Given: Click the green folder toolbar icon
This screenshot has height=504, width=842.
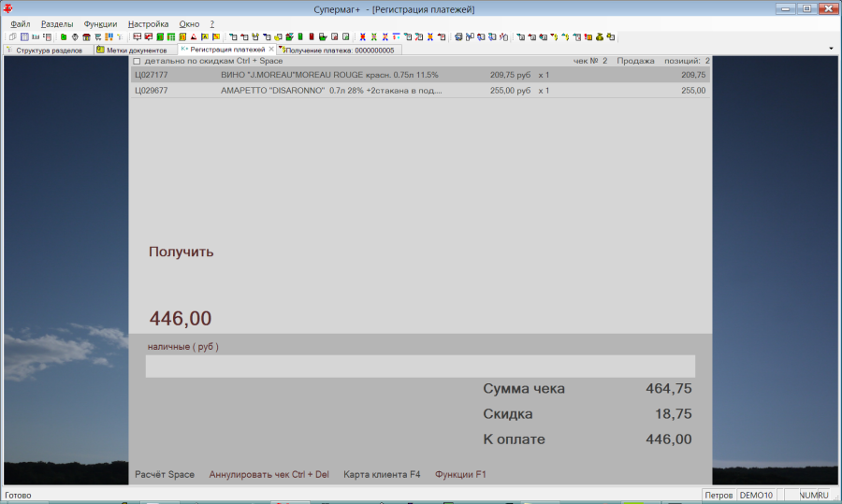Looking at the screenshot, I should click(x=64, y=37).
